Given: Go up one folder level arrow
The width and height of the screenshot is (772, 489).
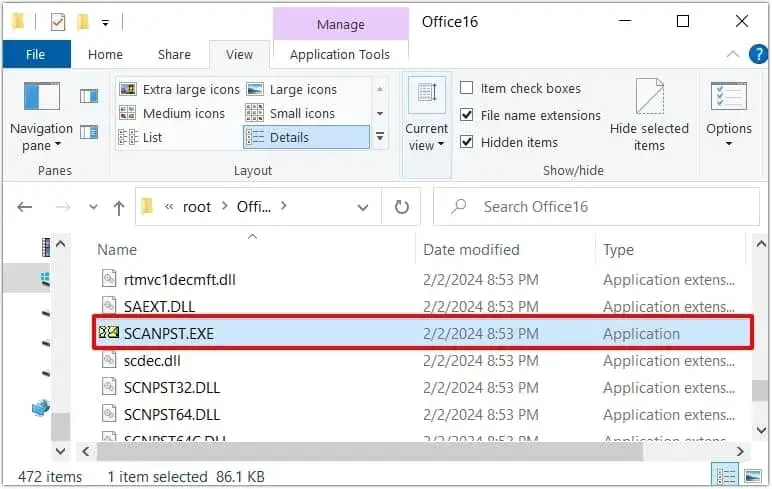Looking at the screenshot, I should click(119, 207).
